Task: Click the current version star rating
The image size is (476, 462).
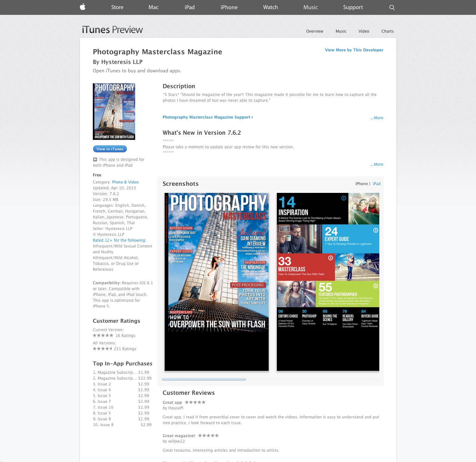Action: pyautogui.click(x=103, y=335)
